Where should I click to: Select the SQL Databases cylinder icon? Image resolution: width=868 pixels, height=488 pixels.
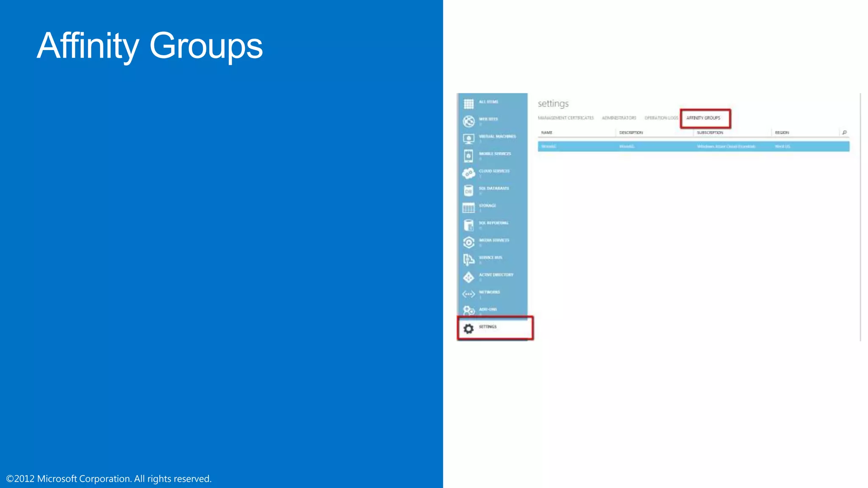(x=468, y=191)
